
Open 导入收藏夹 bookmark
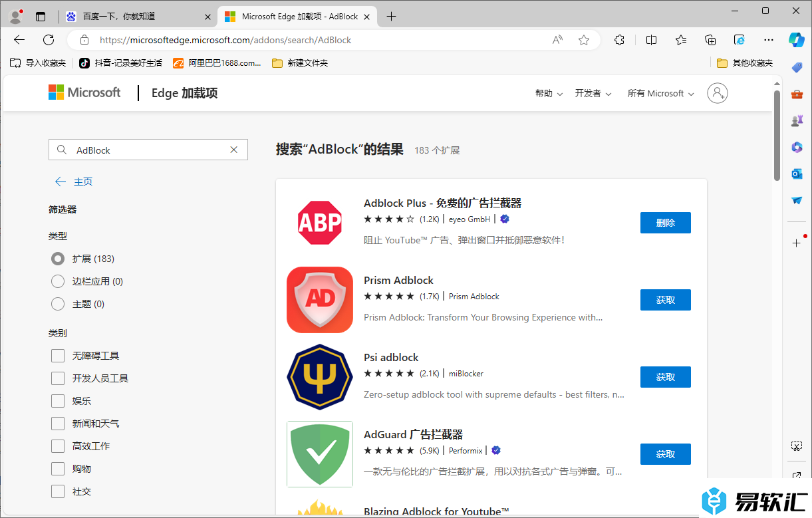pos(39,63)
